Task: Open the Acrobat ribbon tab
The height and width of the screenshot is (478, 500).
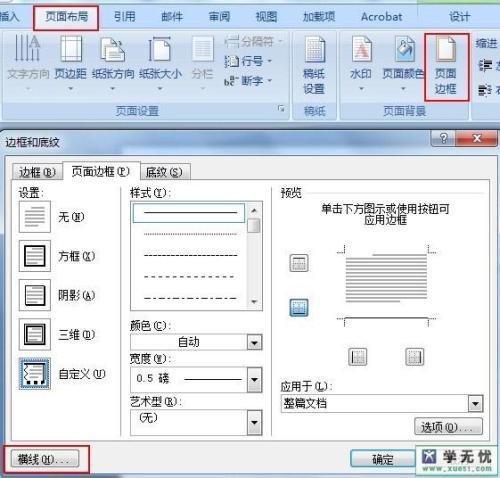Action: 382,17
